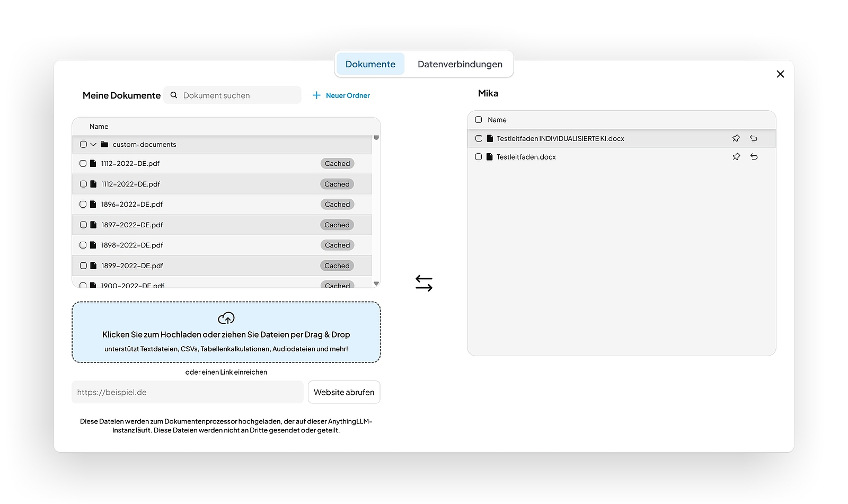Open the Dokumente tab
The image size is (848, 504).
coord(370,64)
